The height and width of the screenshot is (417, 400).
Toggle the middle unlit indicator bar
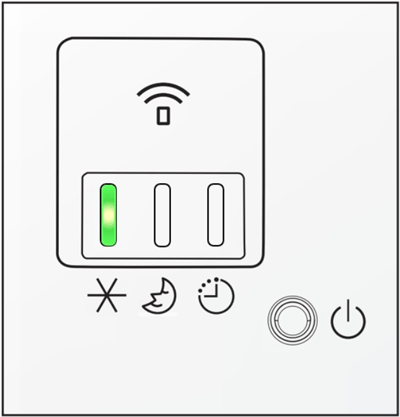point(162,215)
